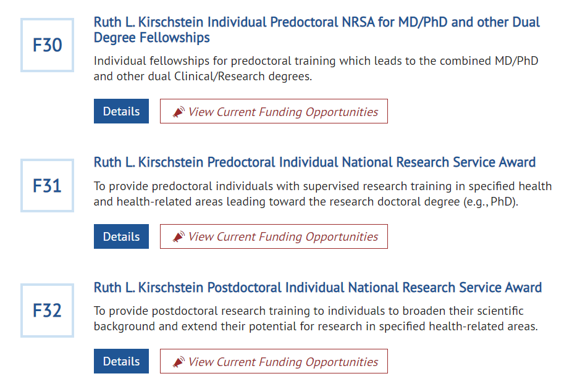This screenshot has height=392, width=572.
Task: Open Details for the F31 award
Action: (121, 236)
